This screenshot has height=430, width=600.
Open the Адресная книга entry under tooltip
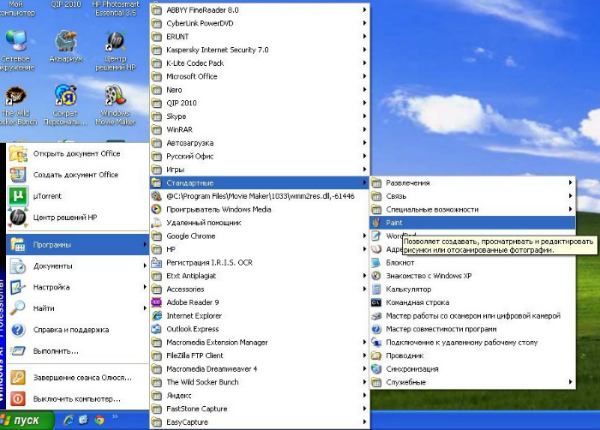(386, 249)
